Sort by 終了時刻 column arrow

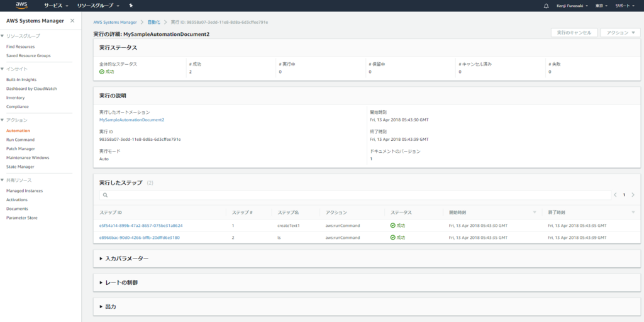633,213
